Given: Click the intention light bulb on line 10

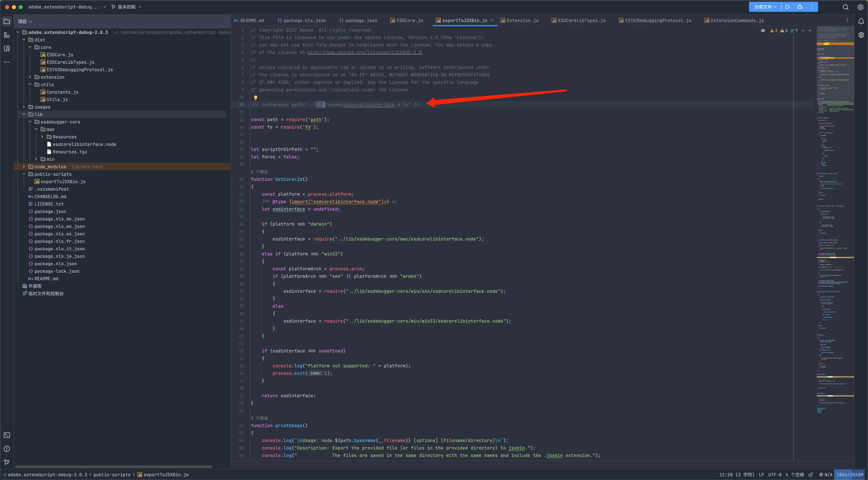Looking at the screenshot, I should coord(256,97).
